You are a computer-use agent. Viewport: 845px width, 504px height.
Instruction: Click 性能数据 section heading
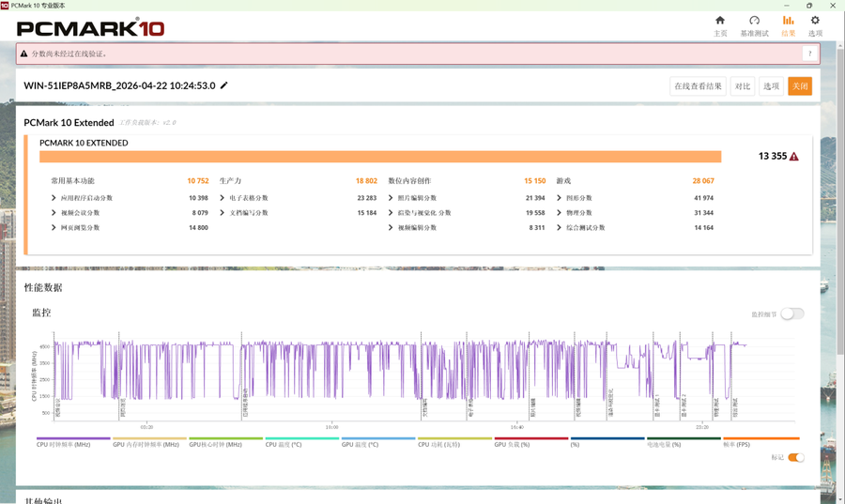(x=43, y=287)
